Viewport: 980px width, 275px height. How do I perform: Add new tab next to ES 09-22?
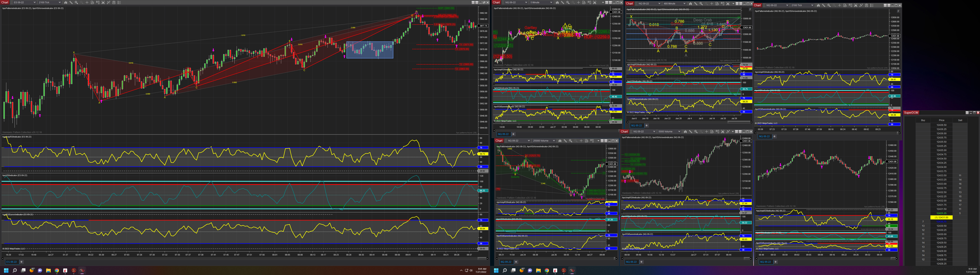pyautogui.click(x=21, y=262)
